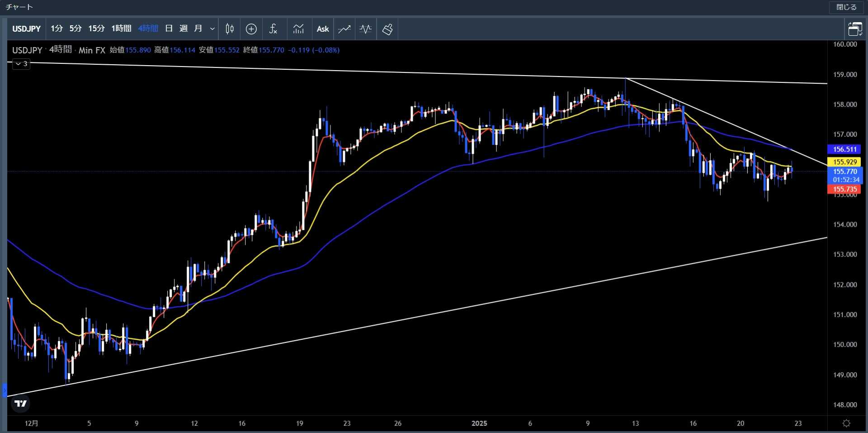The width and height of the screenshot is (868, 433).
Task: Click the compare/add symbol plus icon
Action: [251, 29]
